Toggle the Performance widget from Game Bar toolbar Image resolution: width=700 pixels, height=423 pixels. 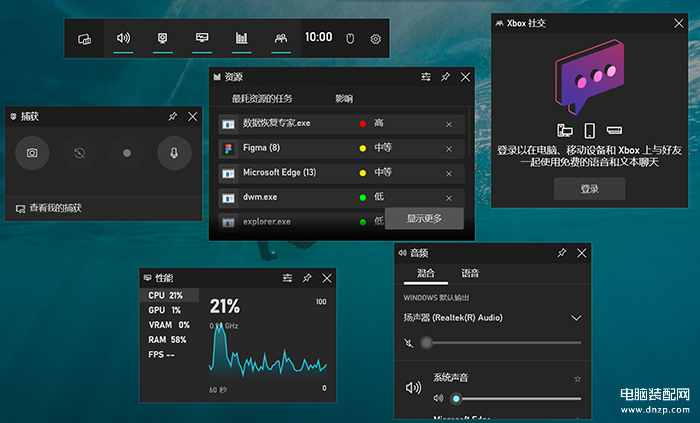point(202,38)
